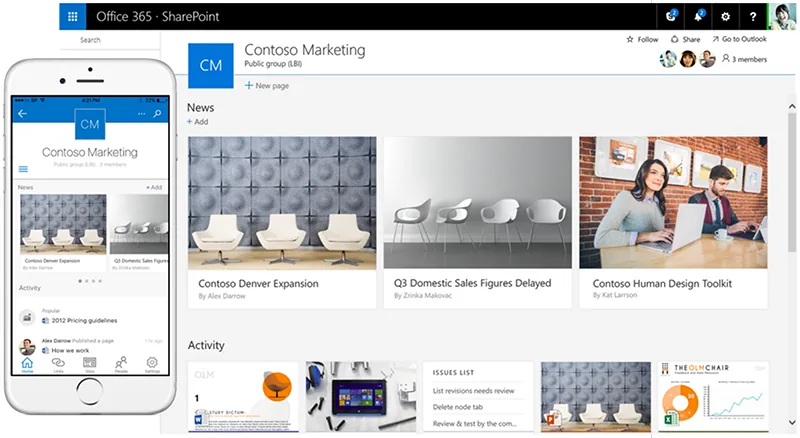Viewport: 800px width, 438px height.
Task: Tap the hamburger menu on phone
Action: 23,169
